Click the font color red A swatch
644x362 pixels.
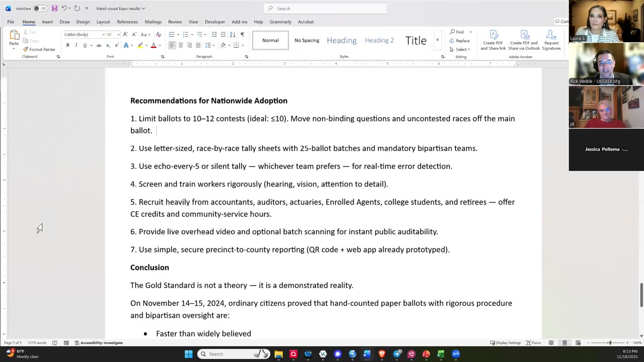[152, 45]
